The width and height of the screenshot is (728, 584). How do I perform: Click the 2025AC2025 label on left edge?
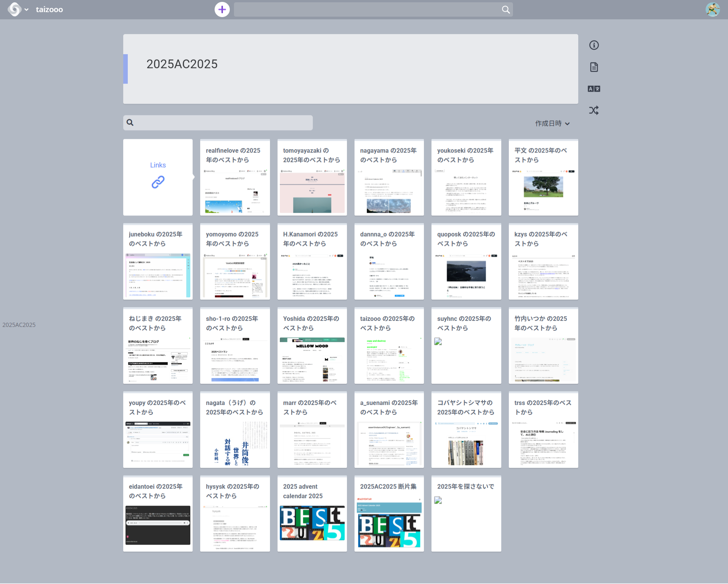tap(19, 325)
